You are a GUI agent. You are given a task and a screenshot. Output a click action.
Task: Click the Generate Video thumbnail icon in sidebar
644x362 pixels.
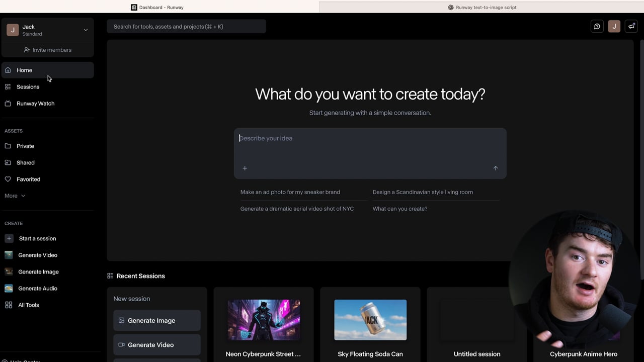point(9,255)
